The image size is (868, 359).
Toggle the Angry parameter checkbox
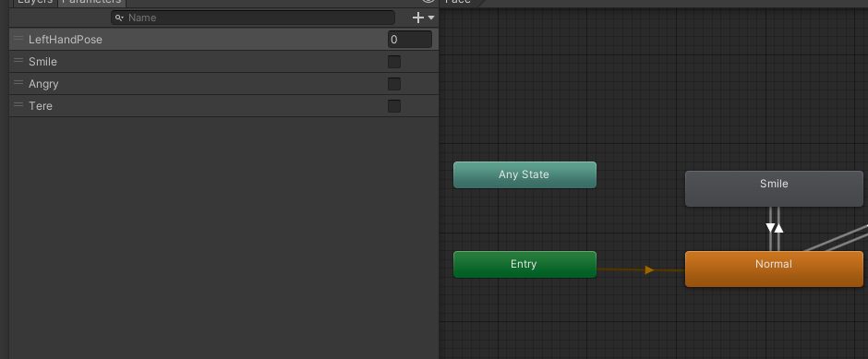tap(394, 84)
